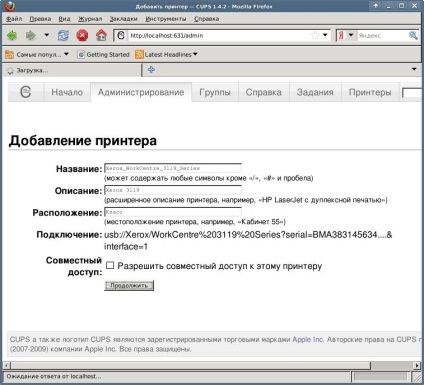Click the Расположение input field
The image size is (424, 385).
pos(173,212)
